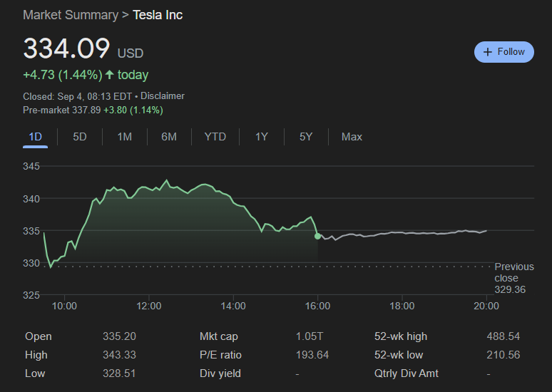Select the Max range tab
Screen dimensions: 552x392
(352, 137)
